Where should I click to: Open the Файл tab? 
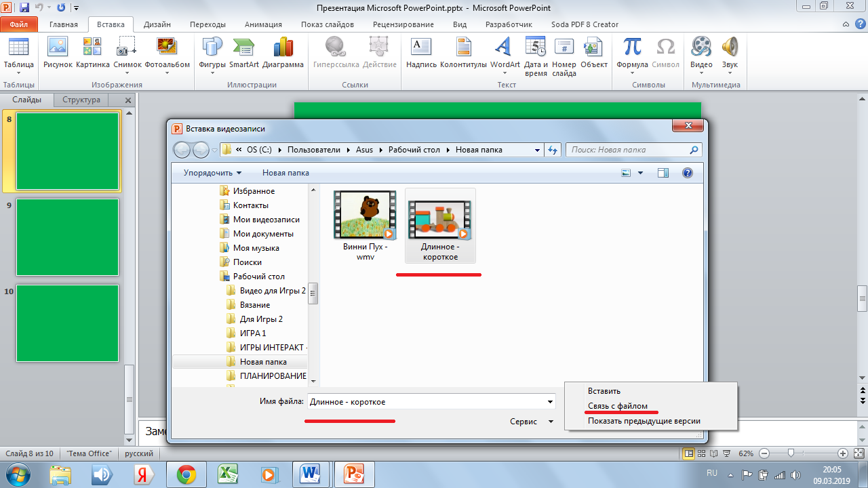[19, 24]
